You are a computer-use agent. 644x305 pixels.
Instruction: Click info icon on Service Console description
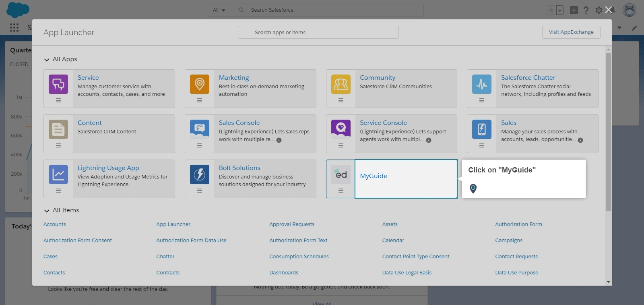click(x=429, y=140)
